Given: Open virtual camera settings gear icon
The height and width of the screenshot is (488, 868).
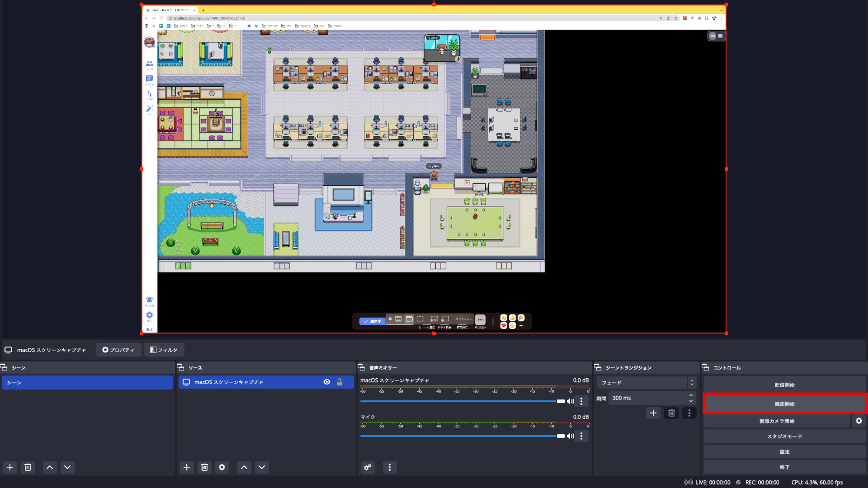Looking at the screenshot, I should 859,421.
